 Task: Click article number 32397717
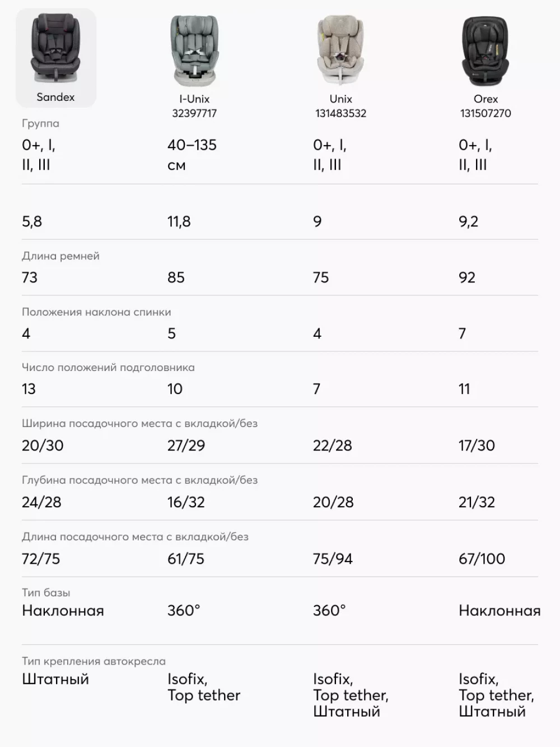tap(194, 113)
